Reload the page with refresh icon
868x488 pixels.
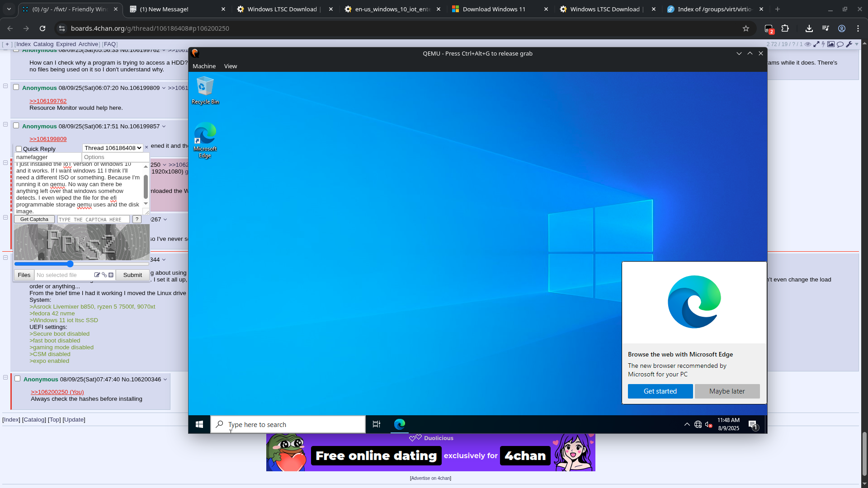click(42, 28)
